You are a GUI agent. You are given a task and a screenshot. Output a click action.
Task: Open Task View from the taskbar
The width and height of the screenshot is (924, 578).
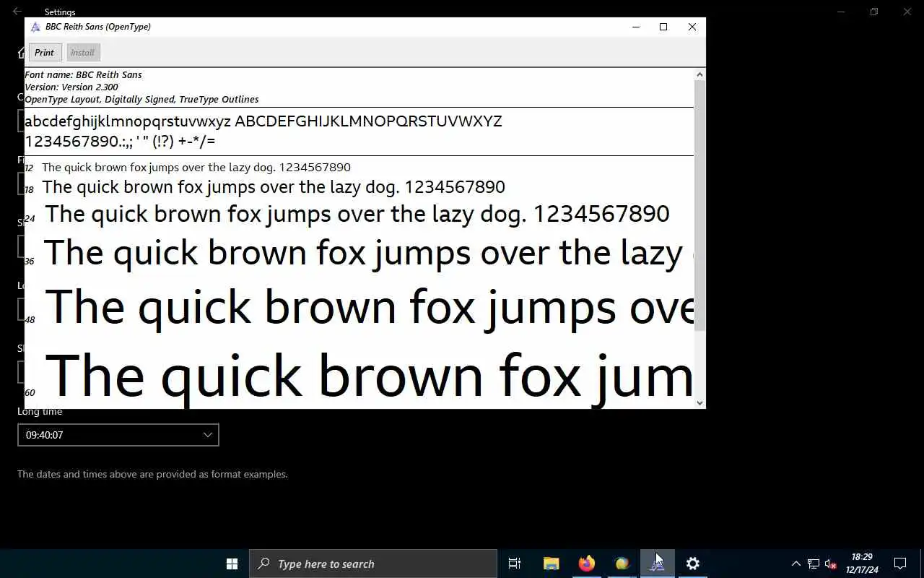click(515, 564)
